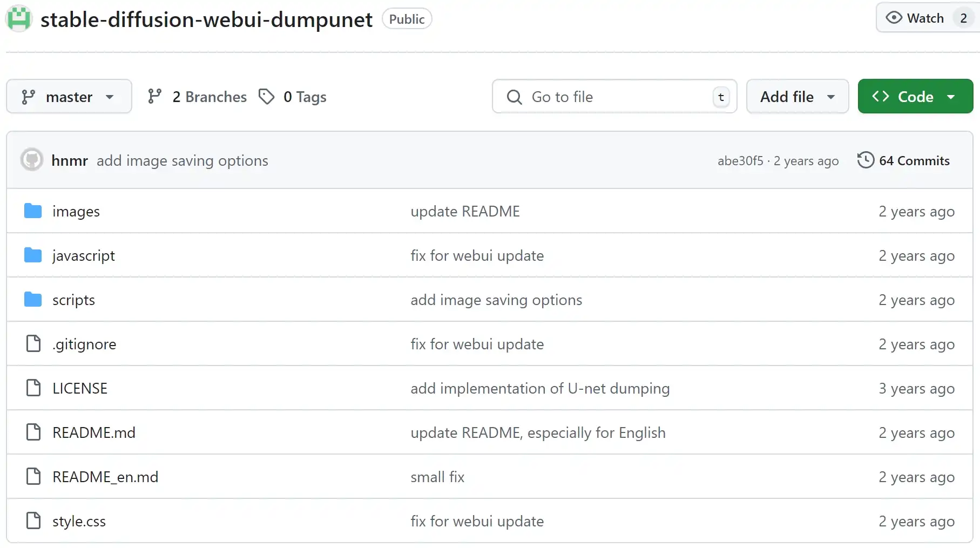Click the search magnifier in Go to file

514,97
